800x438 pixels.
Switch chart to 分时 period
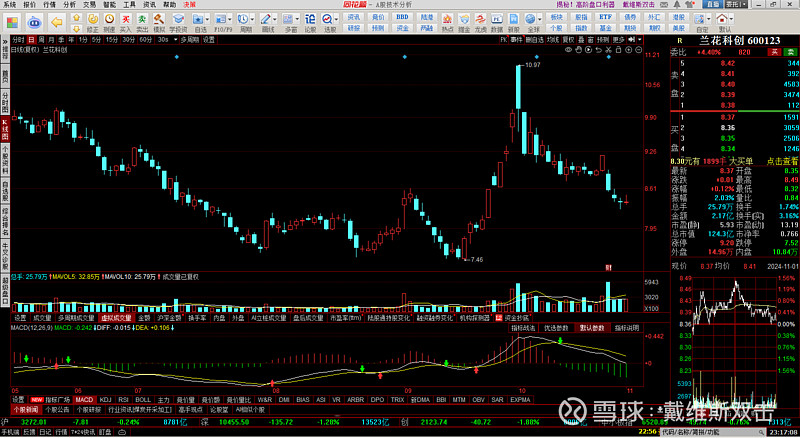pos(18,40)
